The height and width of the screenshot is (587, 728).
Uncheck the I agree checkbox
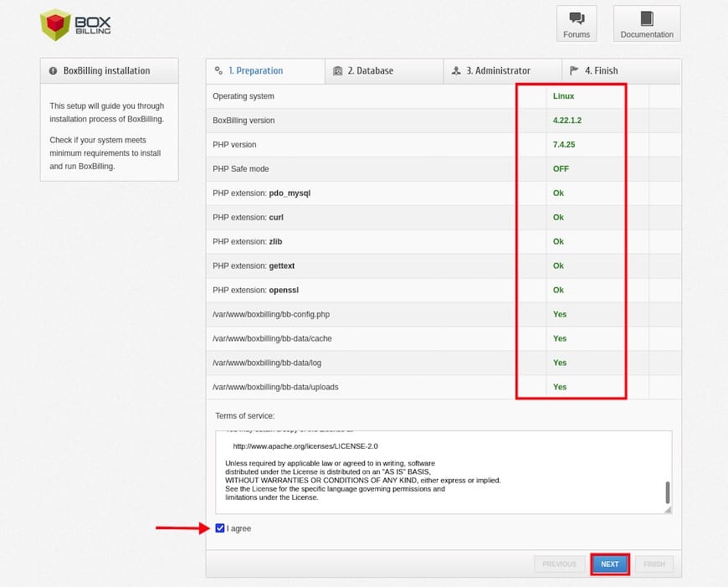(220, 528)
